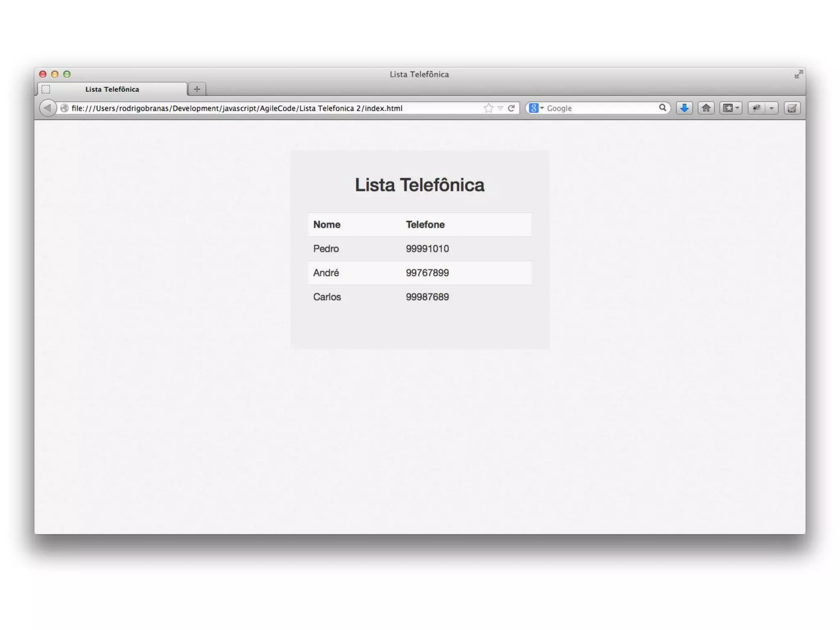Image resolution: width=840 pixels, height=630 pixels.
Task: Open the bookmarks menu button
Action: pos(730,108)
